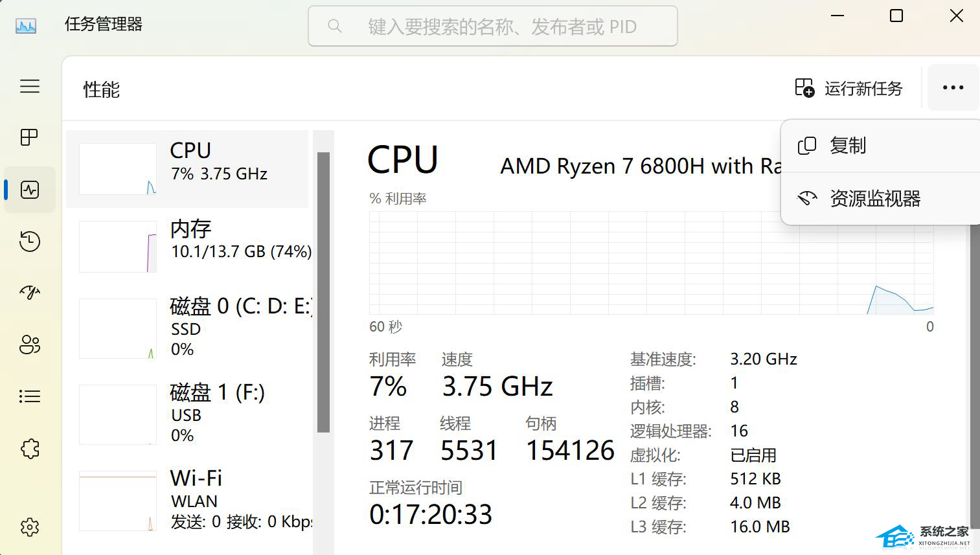The width and height of the screenshot is (980, 555).
Task: Select the Performance page icon in sidebar
Action: 30,190
